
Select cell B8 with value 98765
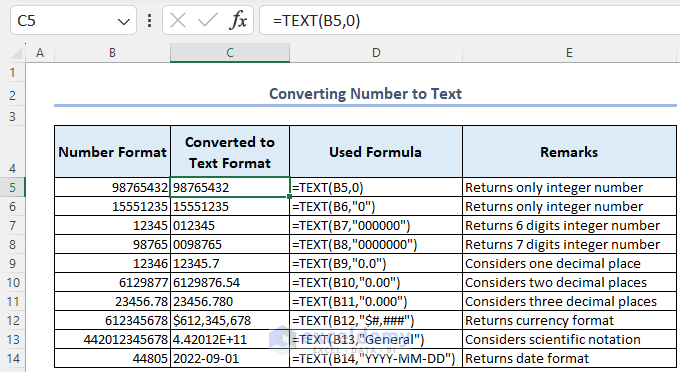112,245
